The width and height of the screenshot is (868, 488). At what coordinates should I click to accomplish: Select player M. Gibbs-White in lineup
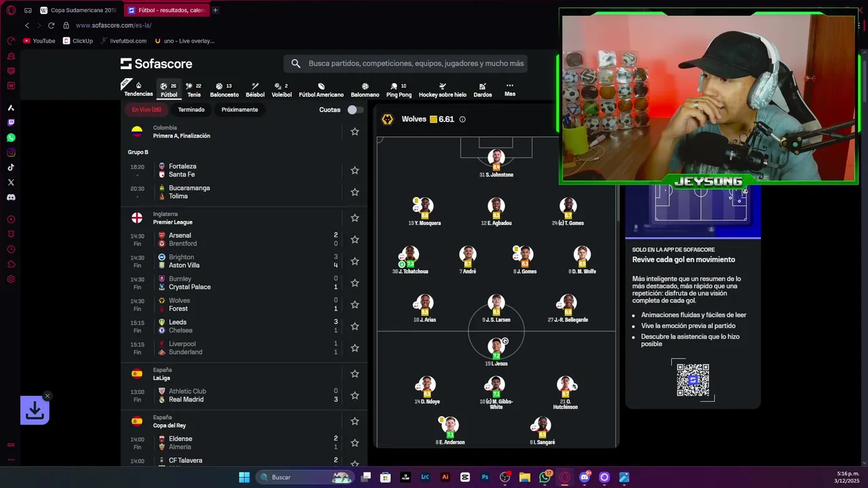[496, 393]
